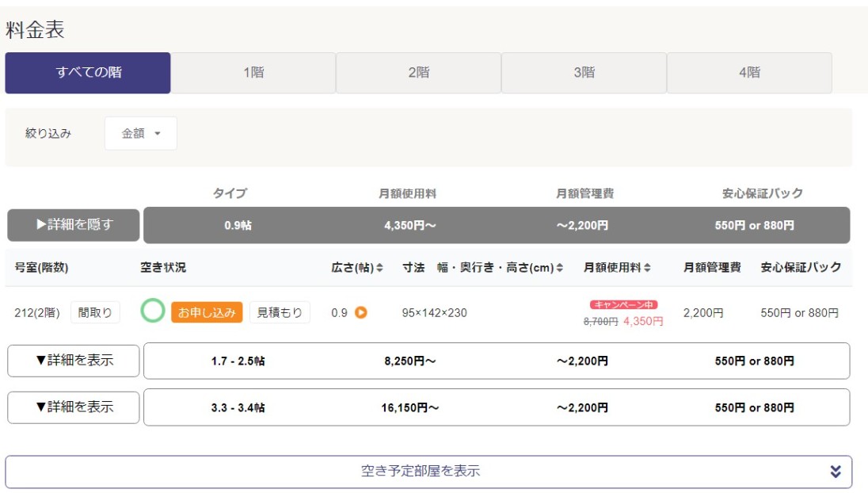Click the 4,350円 campaign price
The width and height of the screenshot is (868, 493).
point(643,321)
